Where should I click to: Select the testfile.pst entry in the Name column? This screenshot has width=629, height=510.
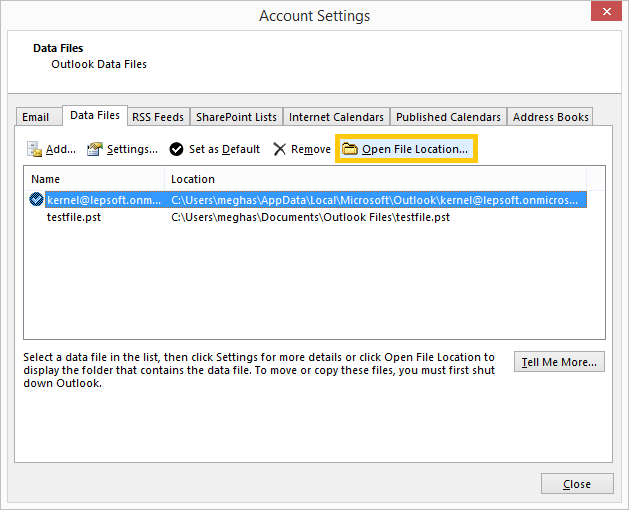click(x=74, y=217)
